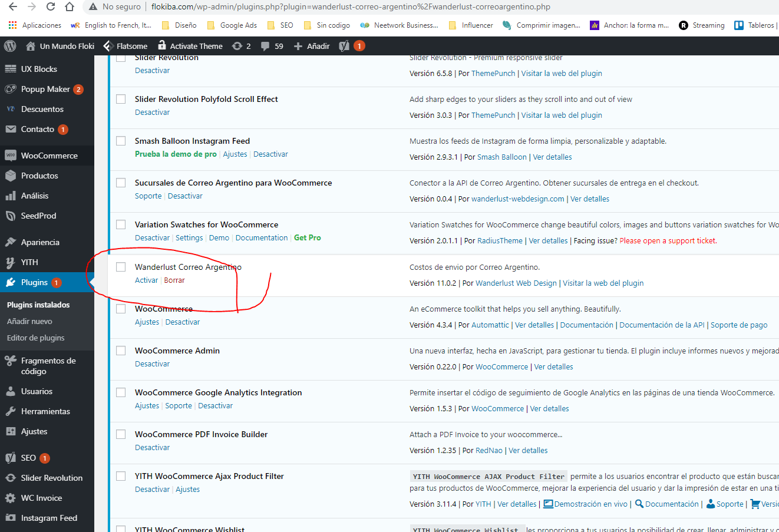779x532 pixels.
Task: Click the WordPress logo in admin bar
Action: [x=10, y=46]
